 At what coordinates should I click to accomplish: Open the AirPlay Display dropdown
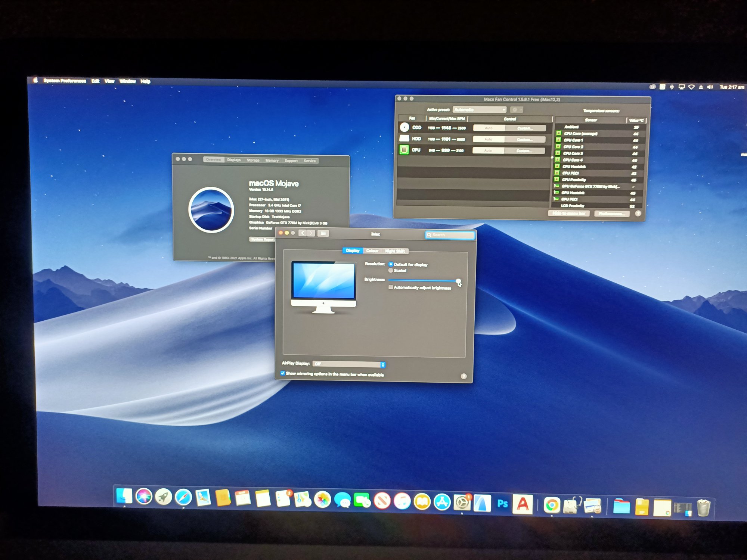point(349,364)
